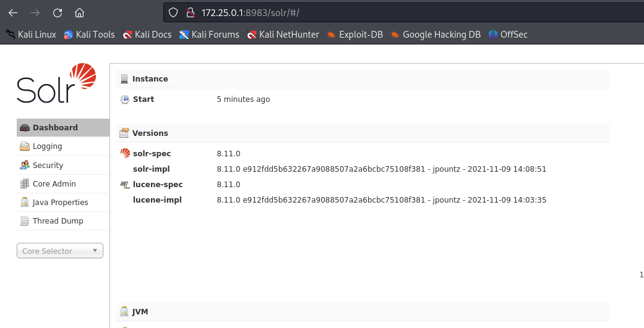Click the Versions section heading
This screenshot has height=328, width=644.
coord(150,133)
